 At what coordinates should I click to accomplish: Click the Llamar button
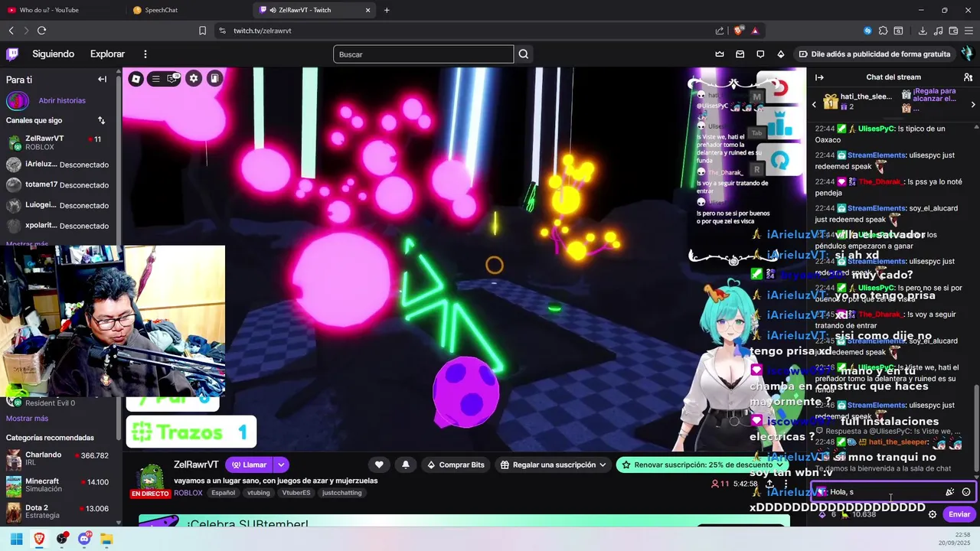250,465
